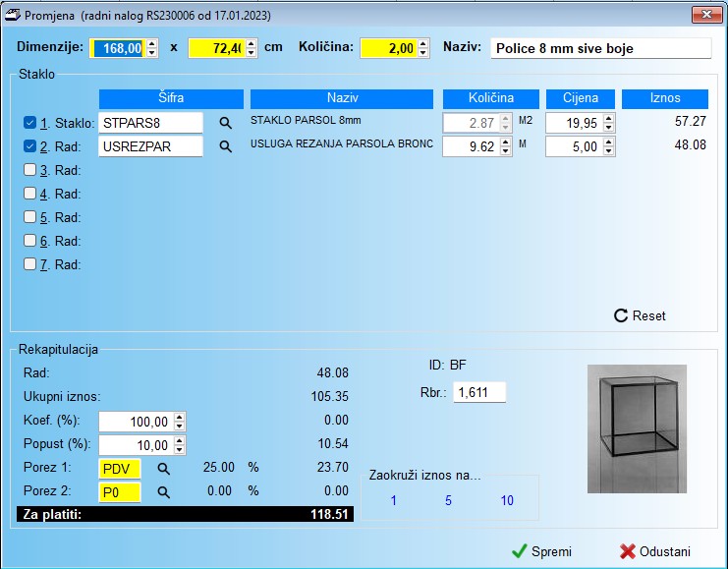
Task: Click the green checkmark Spremi icon
Action: (520, 551)
